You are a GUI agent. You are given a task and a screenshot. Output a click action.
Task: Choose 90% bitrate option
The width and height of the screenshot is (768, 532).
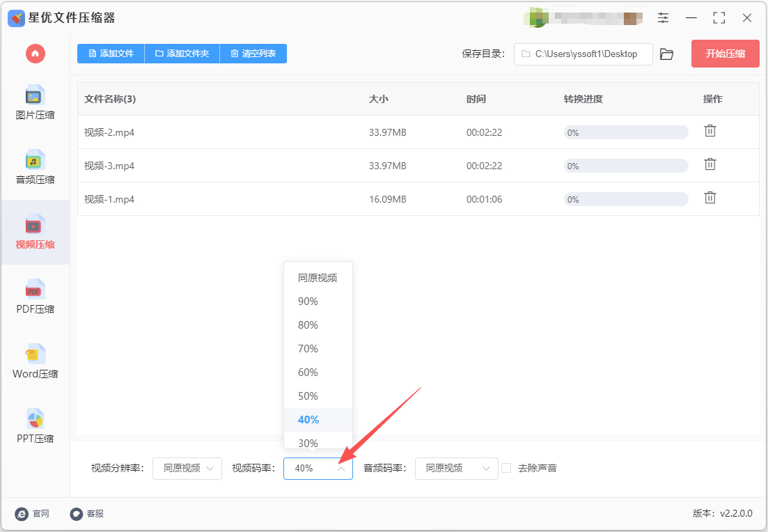click(x=318, y=302)
